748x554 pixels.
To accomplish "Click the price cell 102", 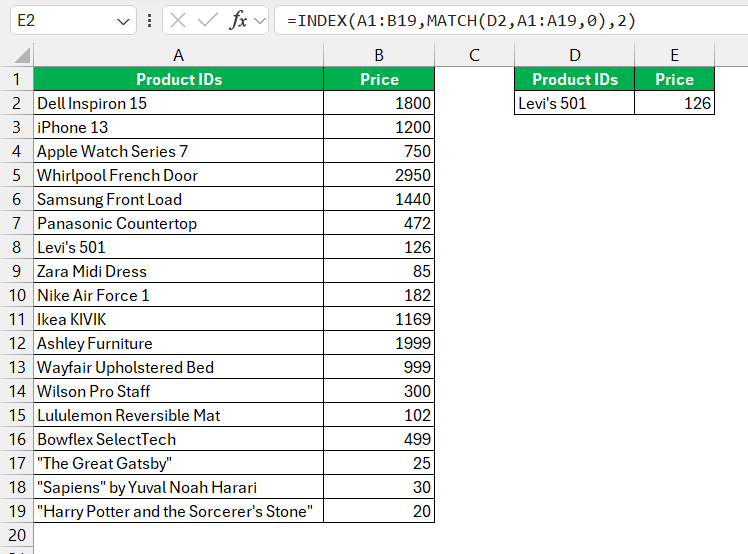I will (379, 415).
